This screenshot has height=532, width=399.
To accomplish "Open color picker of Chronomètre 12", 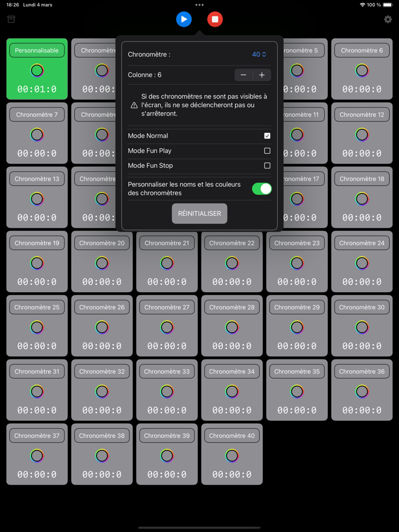I will pyautogui.click(x=362, y=134).
